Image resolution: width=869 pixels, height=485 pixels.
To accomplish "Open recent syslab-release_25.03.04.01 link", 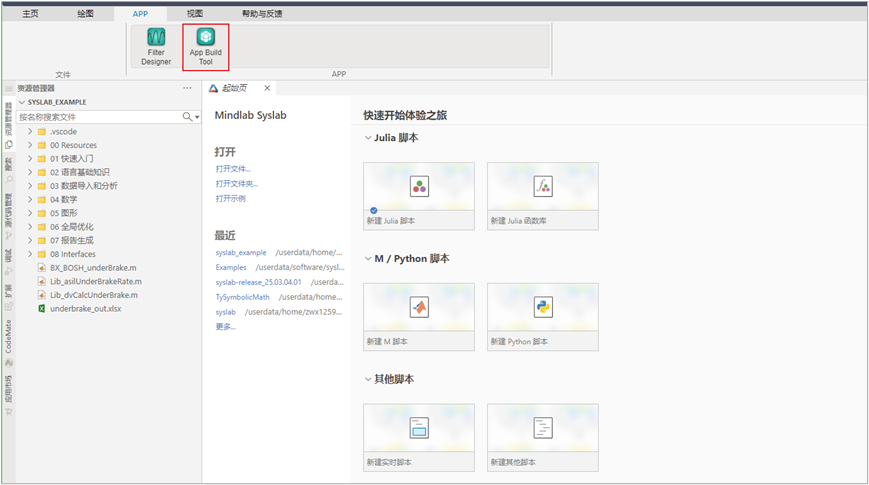I will [258, 282].
